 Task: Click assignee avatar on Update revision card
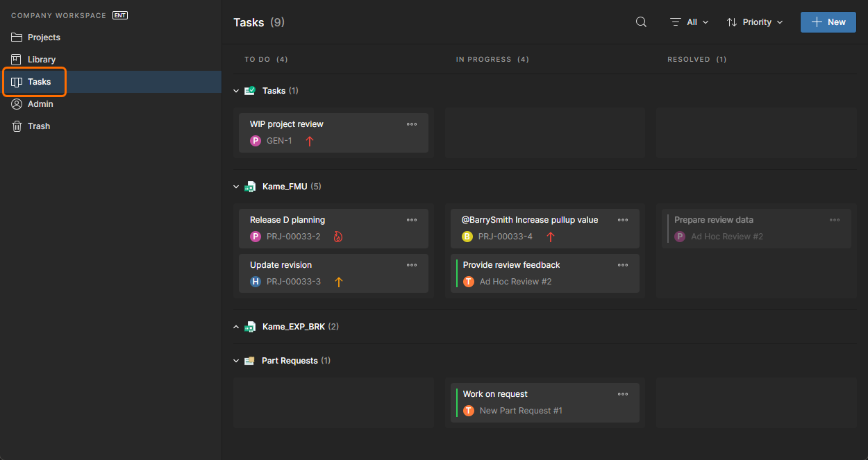pyautogui.click(x=256, y=282)
